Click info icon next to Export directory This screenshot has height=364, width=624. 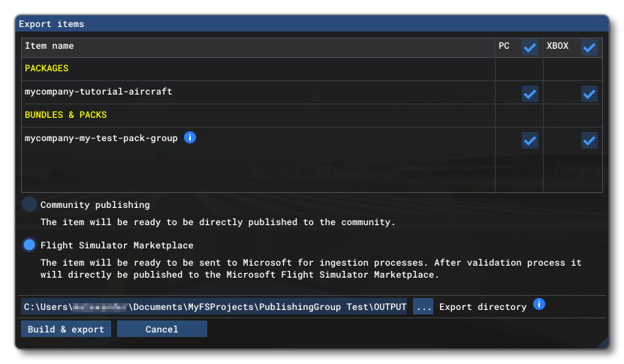538,305
